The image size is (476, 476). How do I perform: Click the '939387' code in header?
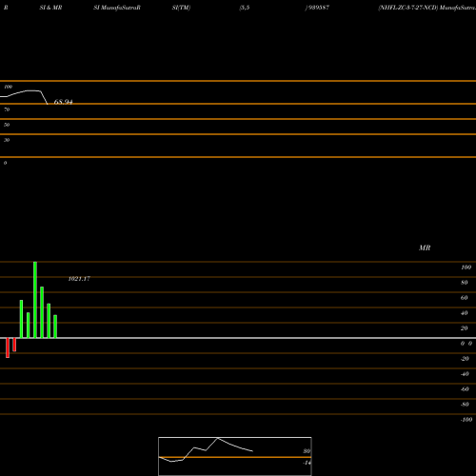(318, 8)
